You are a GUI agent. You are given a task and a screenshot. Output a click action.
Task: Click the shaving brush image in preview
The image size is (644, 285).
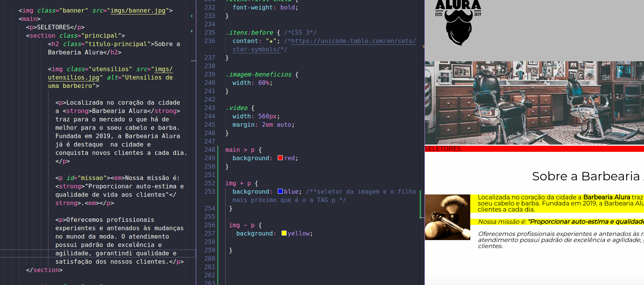(447, 217)
